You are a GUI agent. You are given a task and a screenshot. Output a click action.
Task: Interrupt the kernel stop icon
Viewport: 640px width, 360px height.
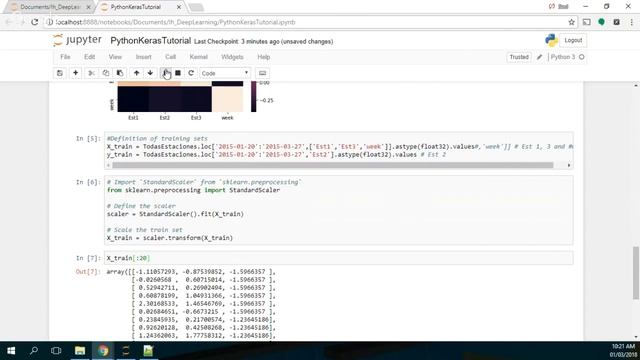coord(178,73)
